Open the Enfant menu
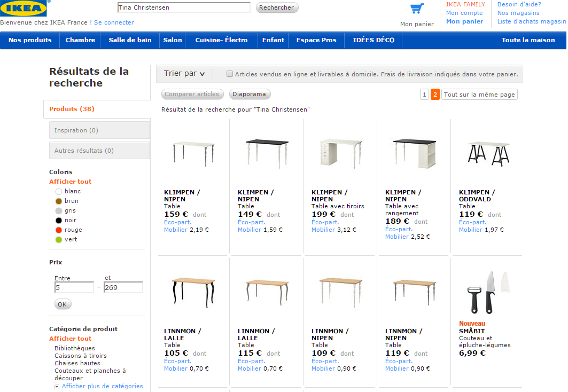This screenshot has height=392, width=568. click(x=273, y=40)
